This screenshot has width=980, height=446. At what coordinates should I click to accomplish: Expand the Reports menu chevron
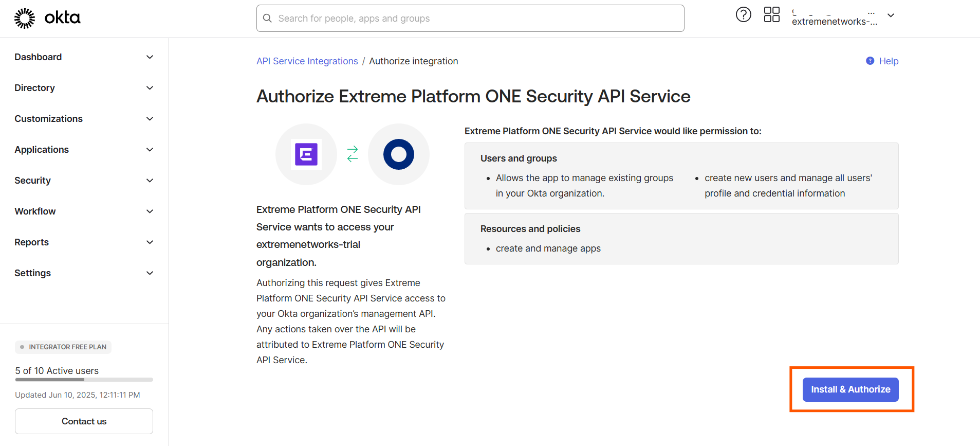point(150,242)
